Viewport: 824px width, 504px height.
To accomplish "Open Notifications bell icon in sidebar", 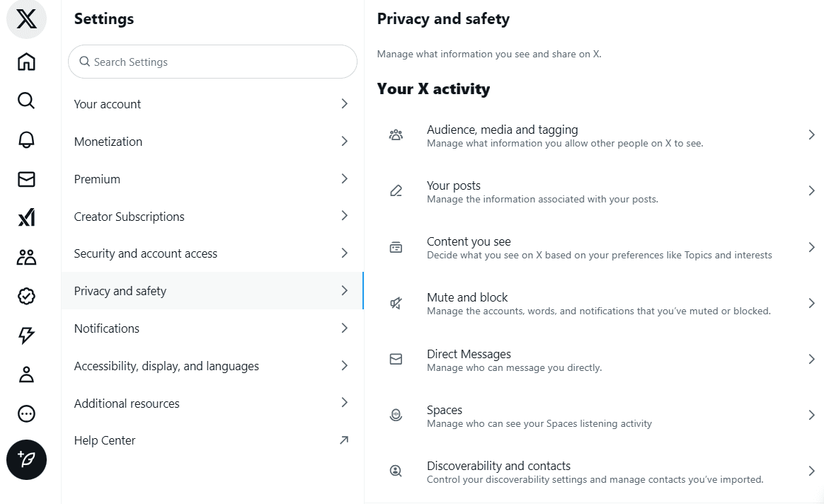I will pos(26,139).
